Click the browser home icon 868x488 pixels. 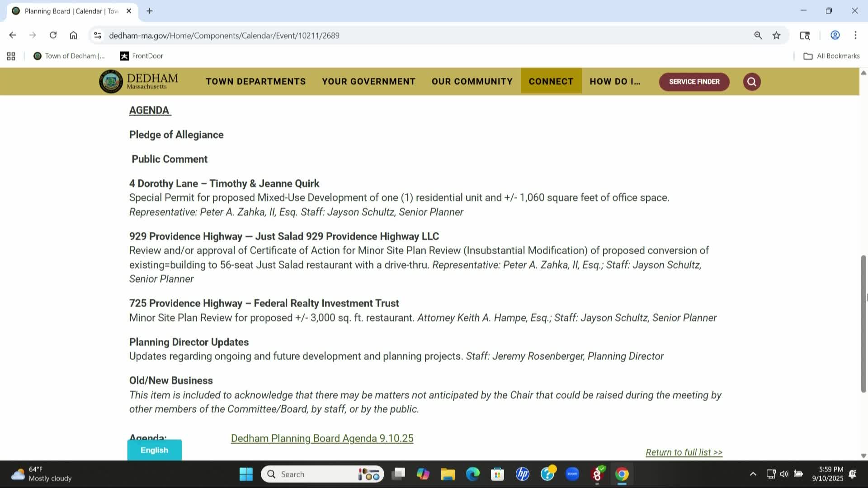click(x=74, y=35)
